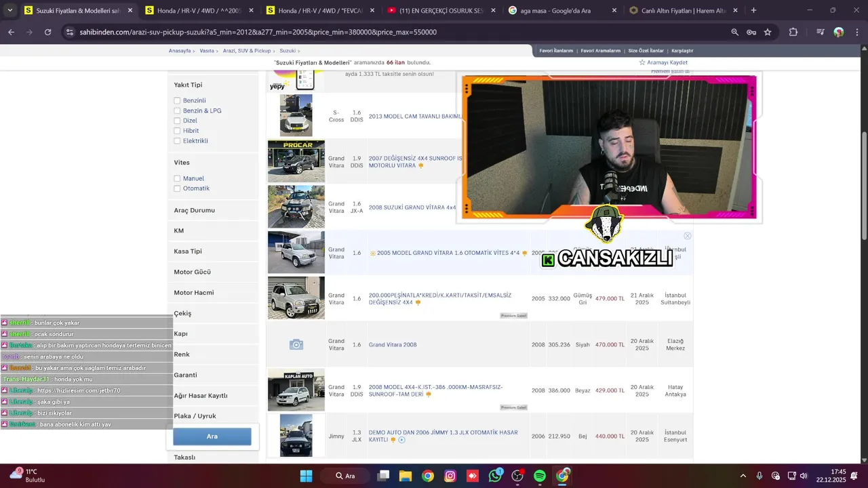Open Spotify from taskbar
Screen dimensions: 868x488
click(540, 476)
